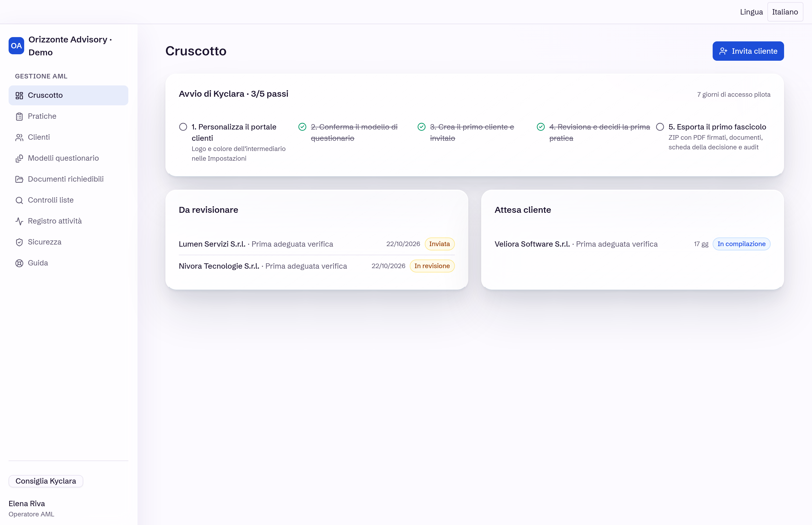The height and width of the screenshot is (525, 812).
Task: Click the Sicurezza shield icon
Action: pos(19,242)
